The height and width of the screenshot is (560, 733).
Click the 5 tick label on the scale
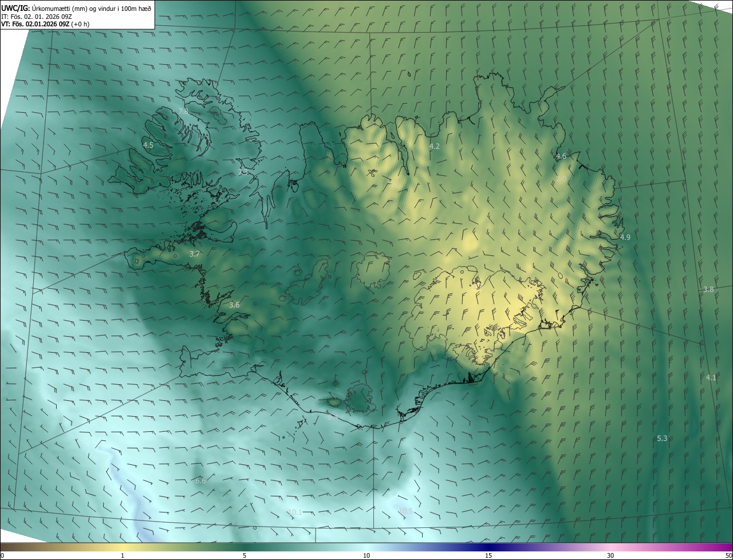tap(245, 555)
